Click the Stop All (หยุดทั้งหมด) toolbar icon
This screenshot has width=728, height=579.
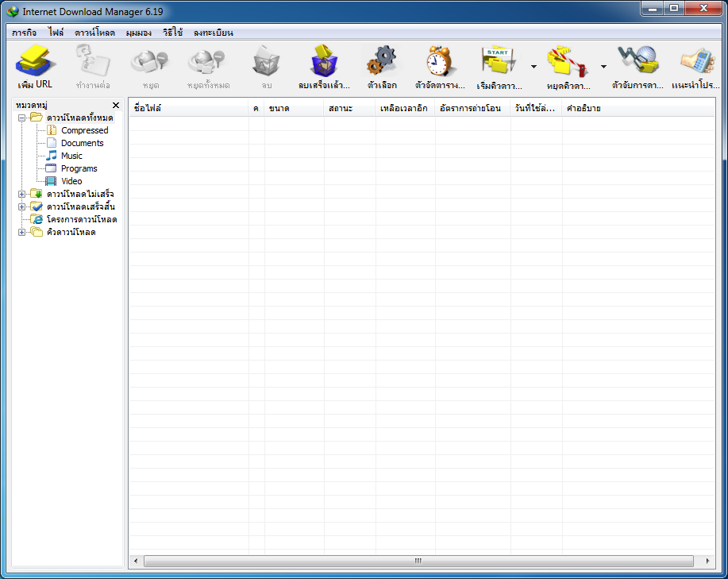click(207, 62)
